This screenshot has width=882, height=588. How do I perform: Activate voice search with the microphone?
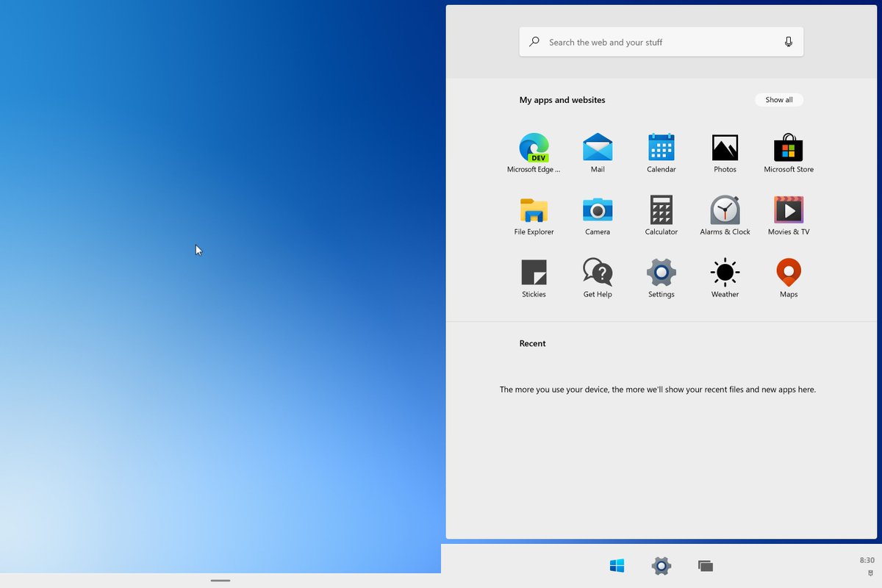pos(789,42)
